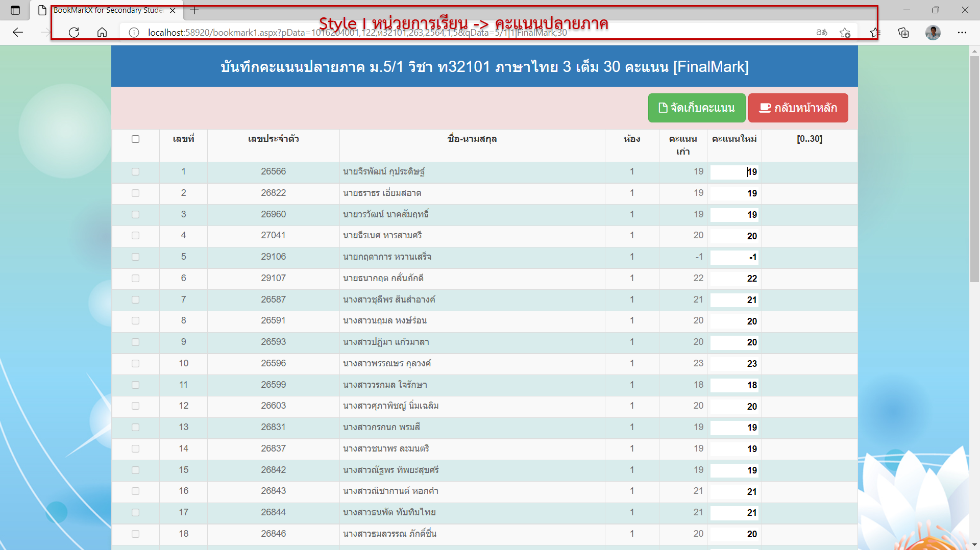Toggle the select-all checkbox in table header
This screenshot has height=550, width=980.
click(135, 139)
